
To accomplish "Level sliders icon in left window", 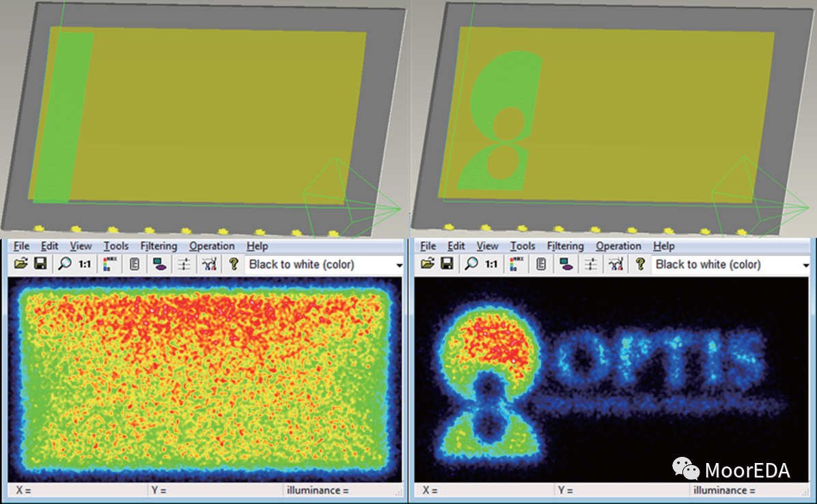I will click(x=184, y=264).
